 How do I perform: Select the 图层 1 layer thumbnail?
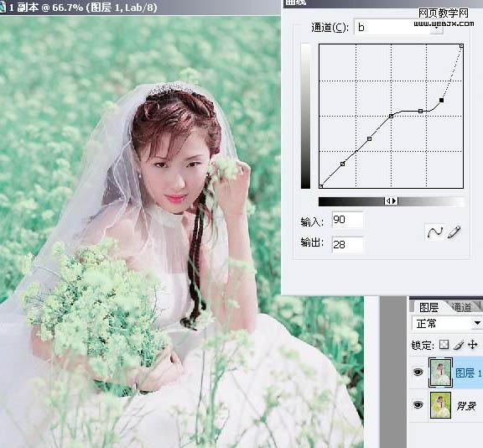(x=440, y=372)
